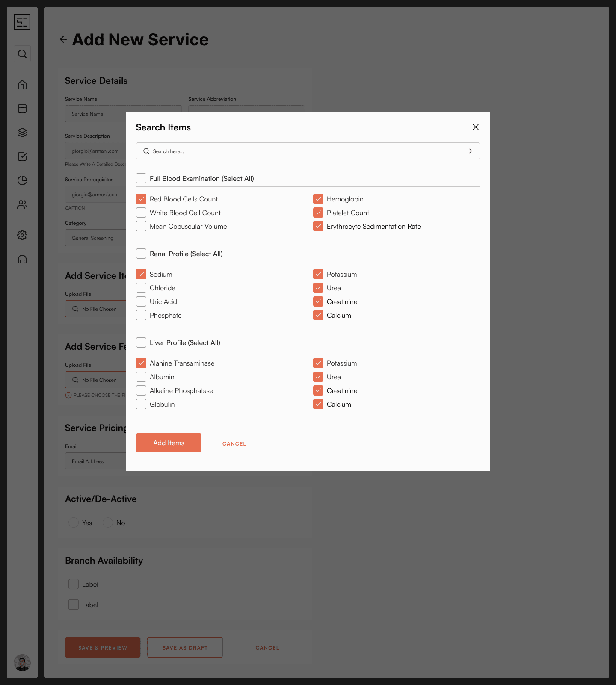Click the Service Name input field

tap(95, 114)
